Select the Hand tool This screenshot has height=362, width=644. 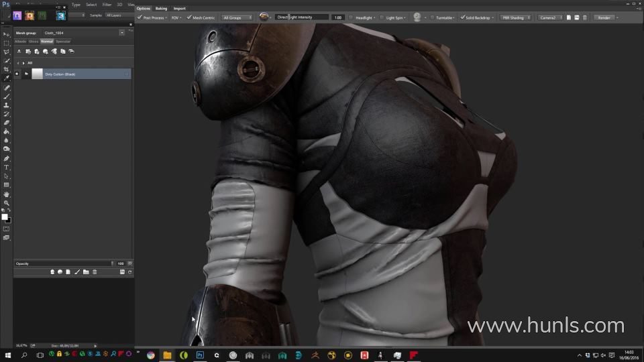click(6, 194)
